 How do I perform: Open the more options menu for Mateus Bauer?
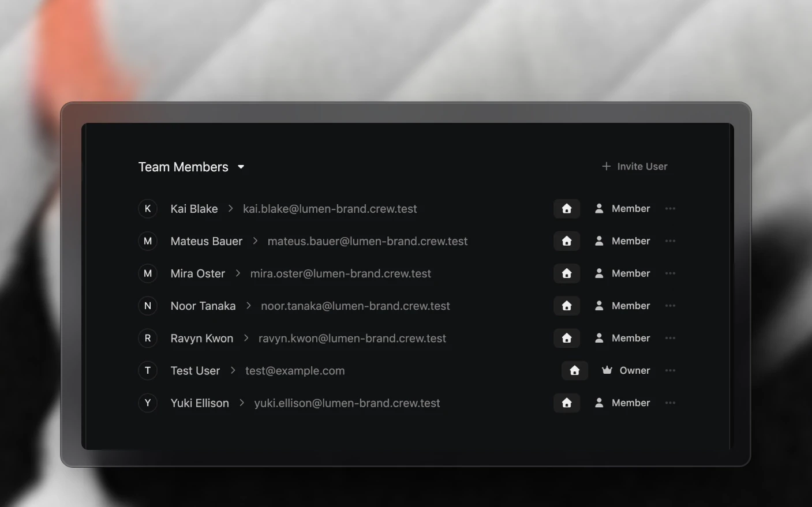[x=670, y=241]
